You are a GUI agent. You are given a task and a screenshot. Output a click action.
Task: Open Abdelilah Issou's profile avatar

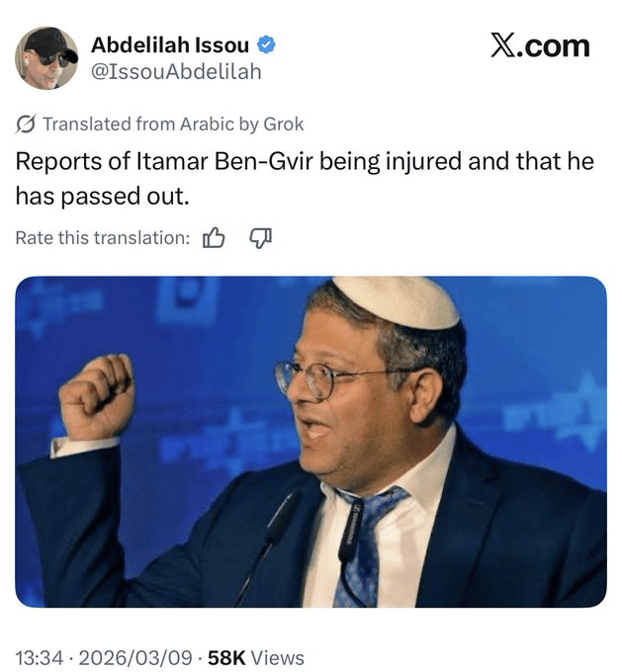pyautogui.click(x=46, y=58)
